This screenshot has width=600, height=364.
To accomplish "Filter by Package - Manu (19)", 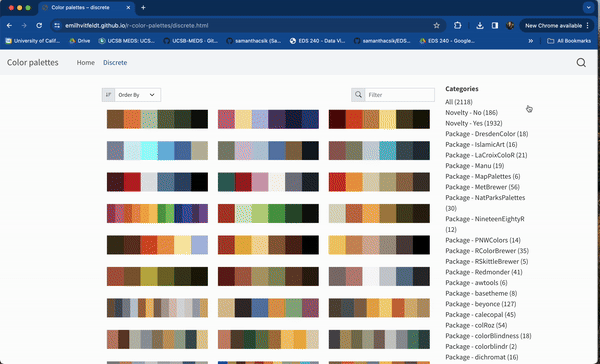I will 474,166.
